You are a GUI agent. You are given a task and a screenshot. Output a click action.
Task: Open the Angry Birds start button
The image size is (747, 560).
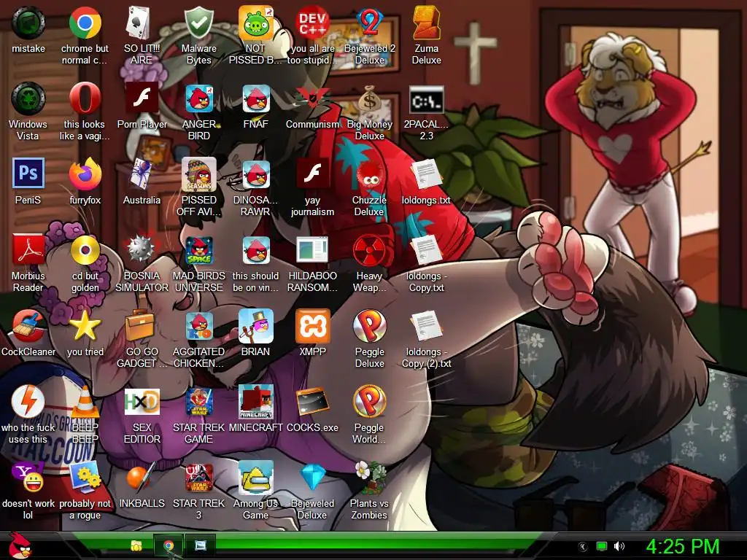click(x=19, y=545)
